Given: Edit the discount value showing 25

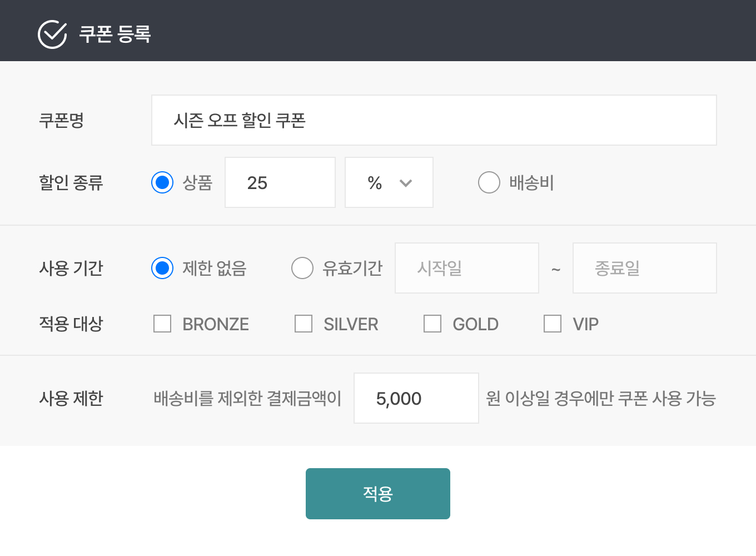Looking at the screenshot, I should 280,182.
